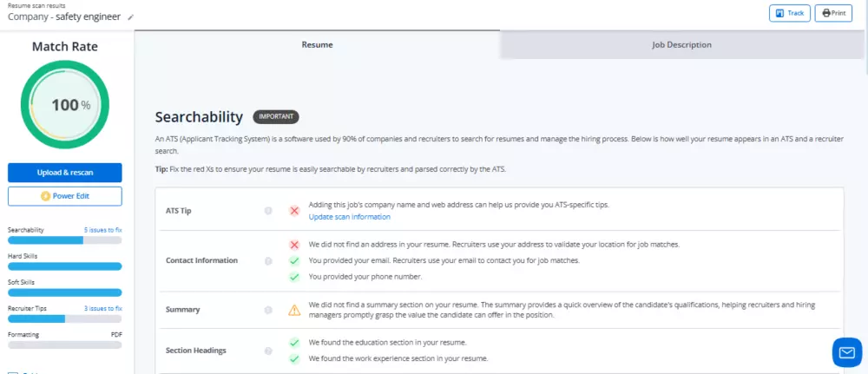Click the red X icon for ATS Tip

(x=294, y=210)
